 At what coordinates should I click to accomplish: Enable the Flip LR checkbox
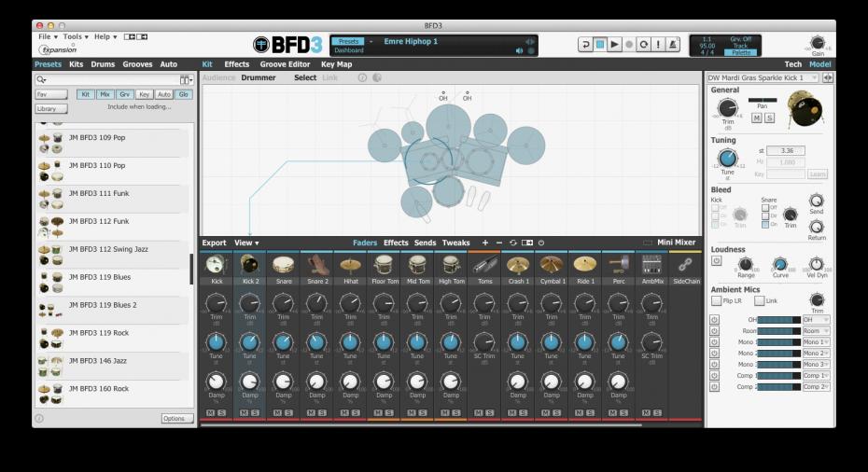click(x=716, y=300)
